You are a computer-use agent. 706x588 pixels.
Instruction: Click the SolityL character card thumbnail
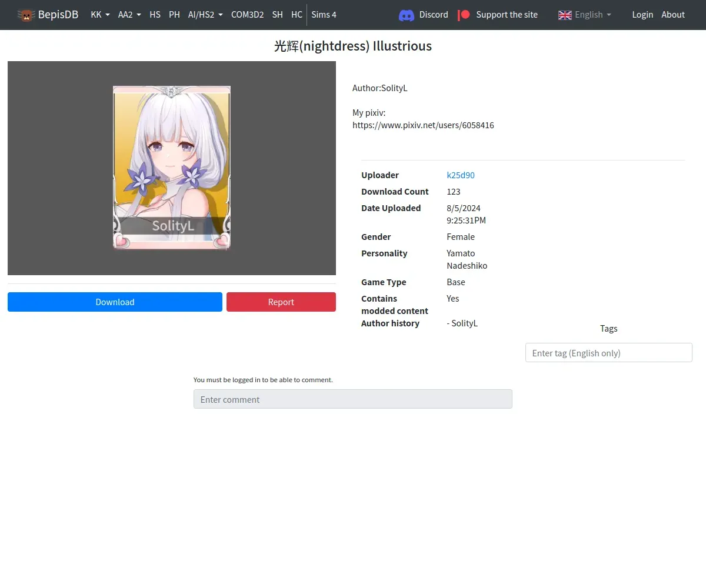tap(172, 168)
